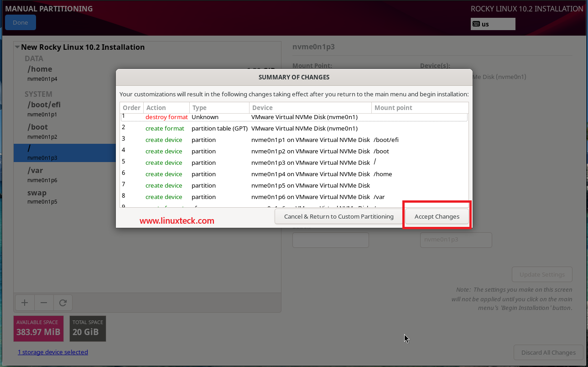The width and height of the screenshot is (588, 367).
Task: Click the Update Settings button
Action: 542,274
